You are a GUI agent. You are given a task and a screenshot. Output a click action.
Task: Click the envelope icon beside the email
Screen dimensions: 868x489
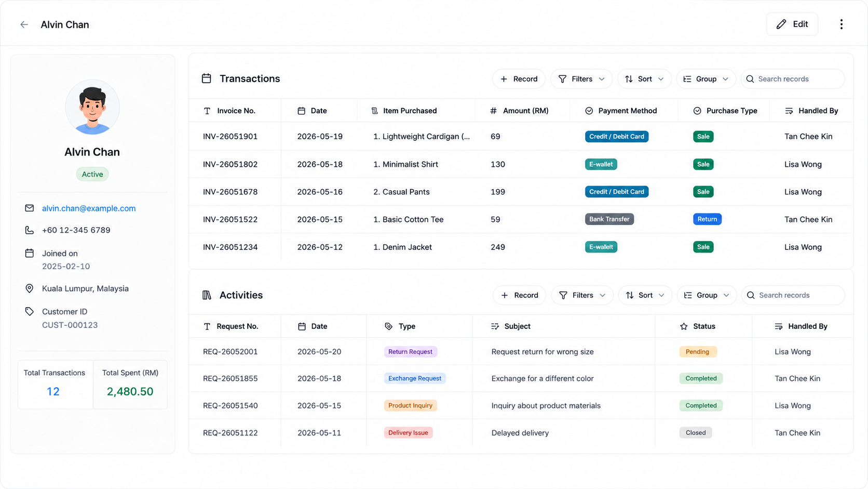pos(30,208)
